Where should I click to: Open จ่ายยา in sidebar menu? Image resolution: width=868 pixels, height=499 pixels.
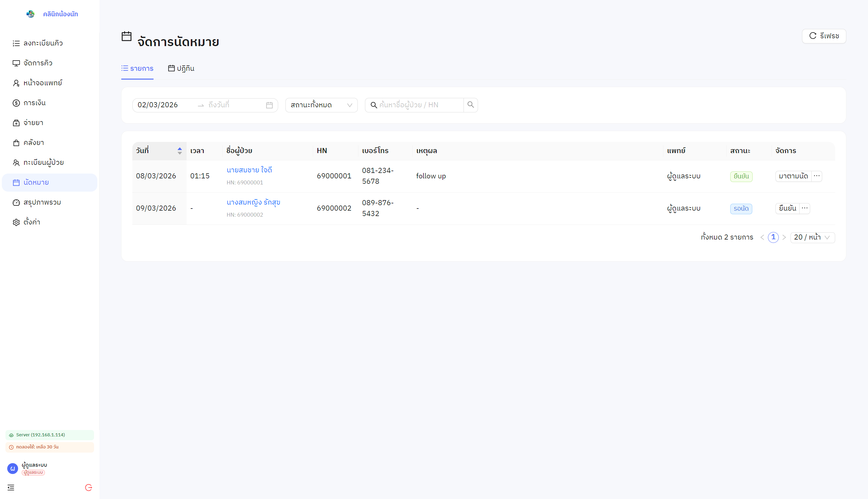coord(33,123)
